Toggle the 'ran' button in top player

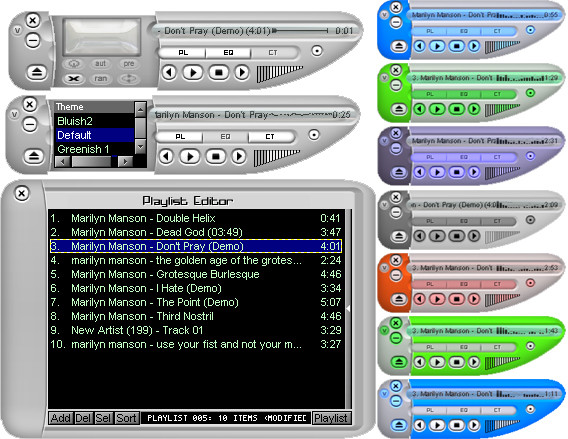[x=101, y=79]
